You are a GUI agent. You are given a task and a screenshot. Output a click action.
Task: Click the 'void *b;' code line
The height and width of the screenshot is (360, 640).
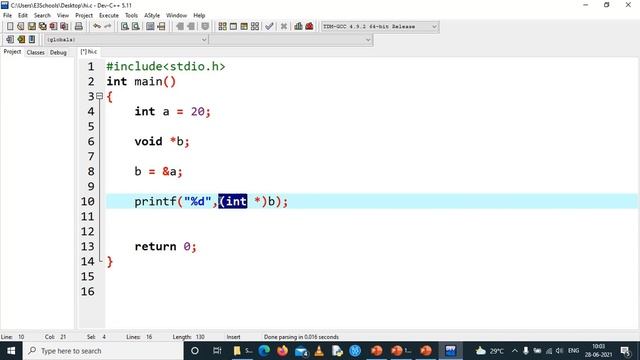162,142
